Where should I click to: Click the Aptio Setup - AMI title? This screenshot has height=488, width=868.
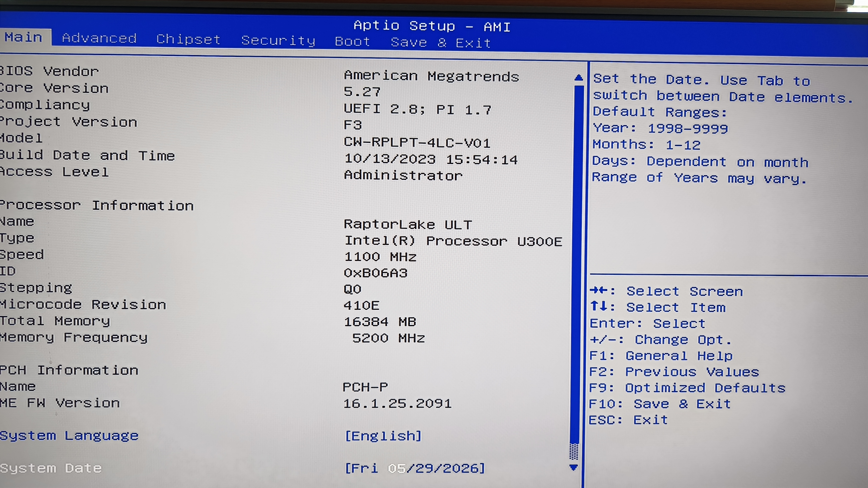(432, 26)
